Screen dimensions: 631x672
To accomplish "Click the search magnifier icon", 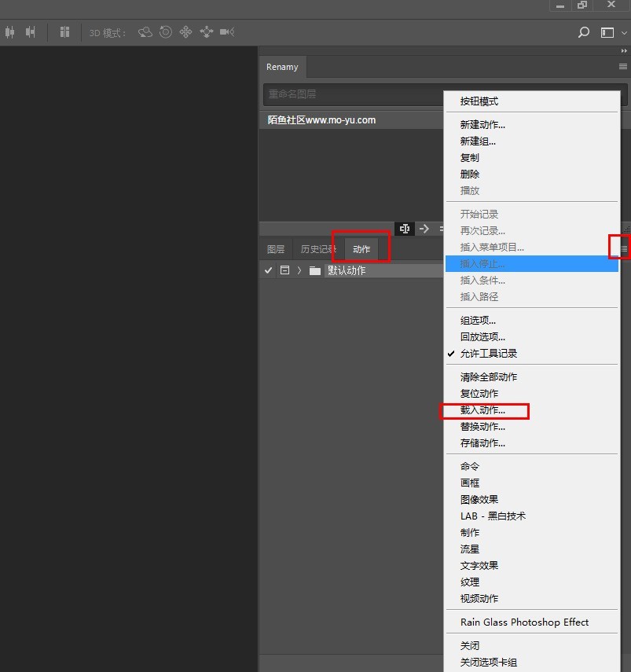I will [x=583, y=32].
